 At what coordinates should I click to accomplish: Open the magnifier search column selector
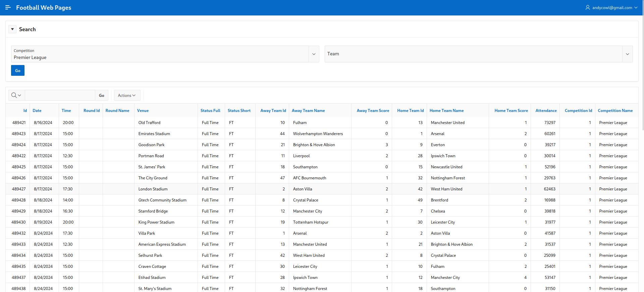(16, 95)
